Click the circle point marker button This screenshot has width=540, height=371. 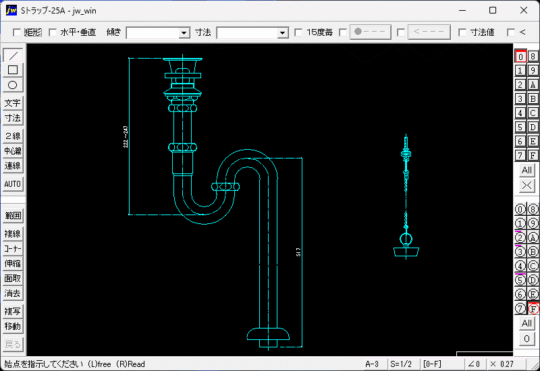click(x=370, y=32)
